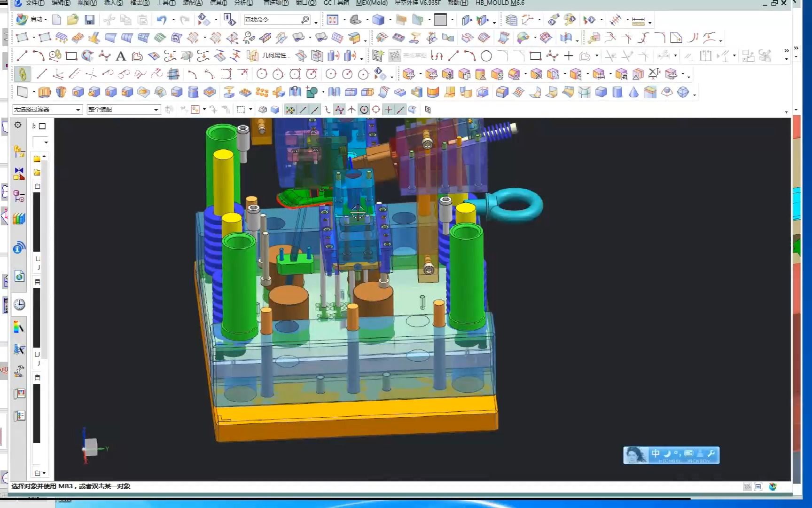This screenshot has width=812, height=508.
Task: Select the Sphere primitive tool
Action: coord(683,92)
